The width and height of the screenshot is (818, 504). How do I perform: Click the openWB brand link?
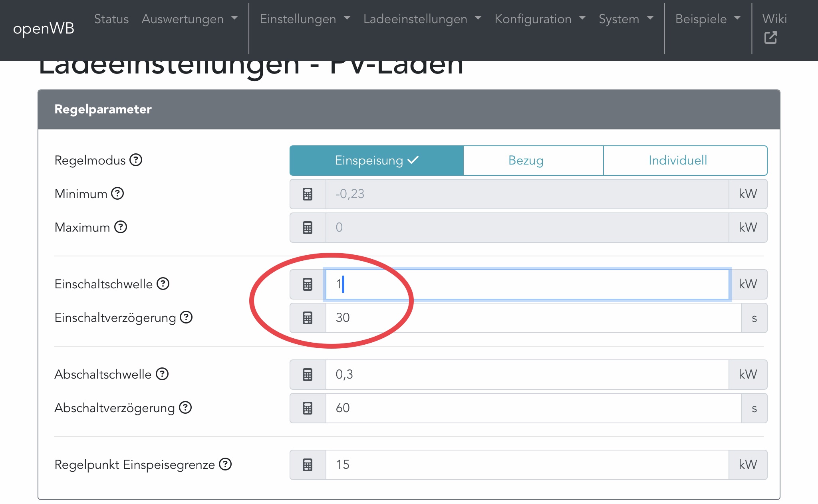[x=44, y=28]
